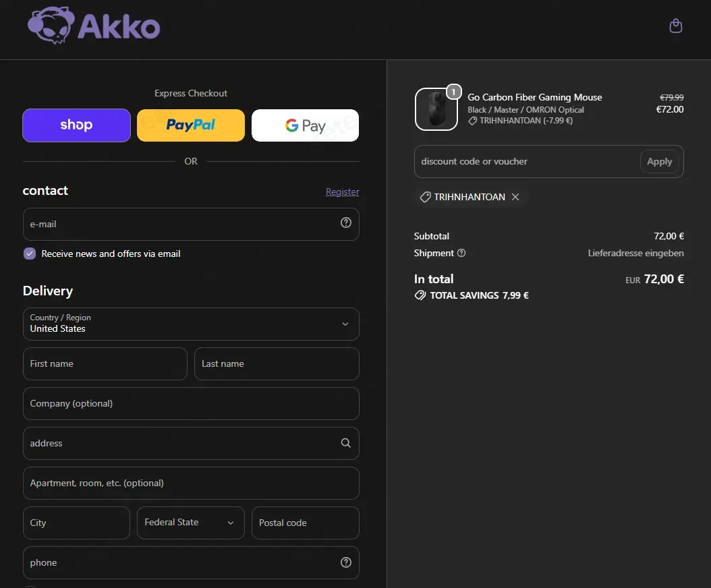Remove the TRIHNHANTOAN discount code

coord(515,197)
